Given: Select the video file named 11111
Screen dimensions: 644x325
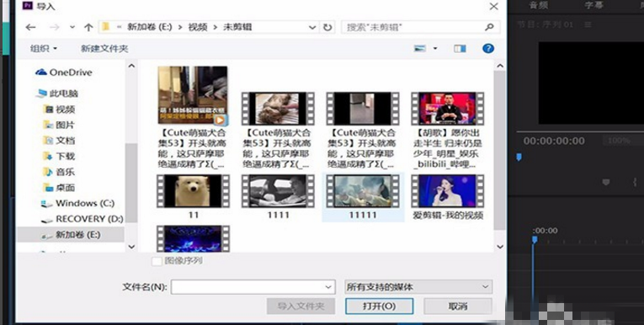Looking at the screenshot, I should (363, 191).
